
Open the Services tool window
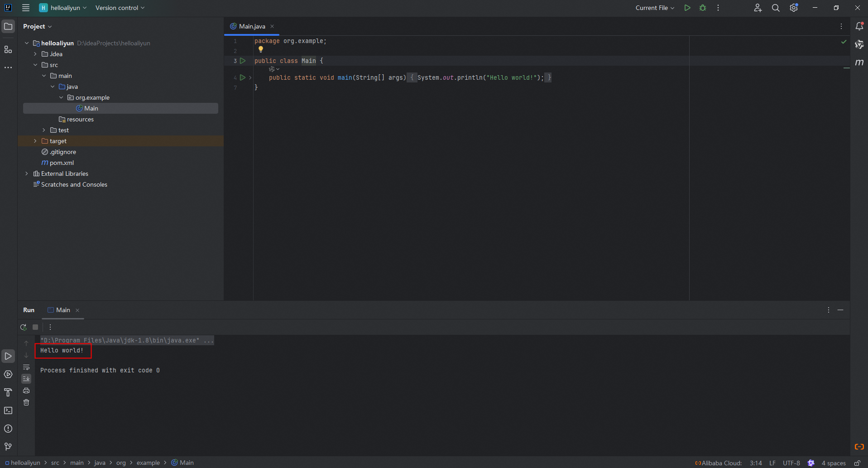(x=8, y=374)
